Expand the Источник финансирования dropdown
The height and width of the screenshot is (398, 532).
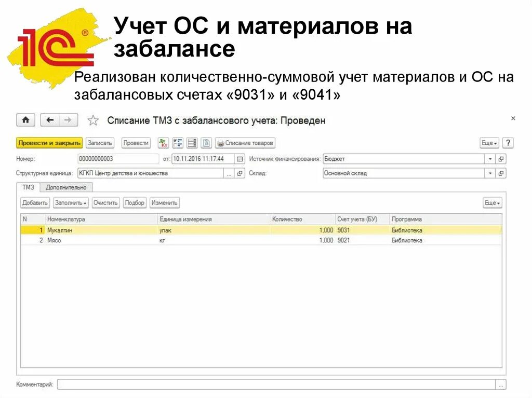(x=490, y=159)
